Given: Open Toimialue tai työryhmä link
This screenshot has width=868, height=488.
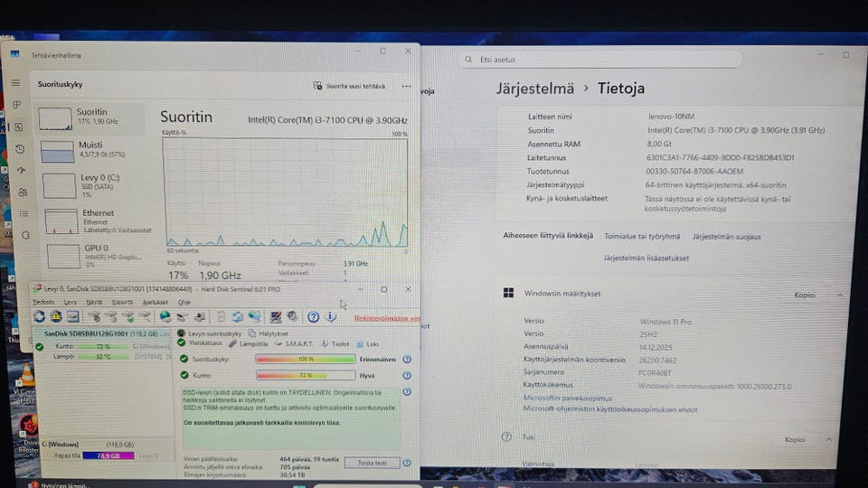Looking at the screenshot, I should pos(642,236).
